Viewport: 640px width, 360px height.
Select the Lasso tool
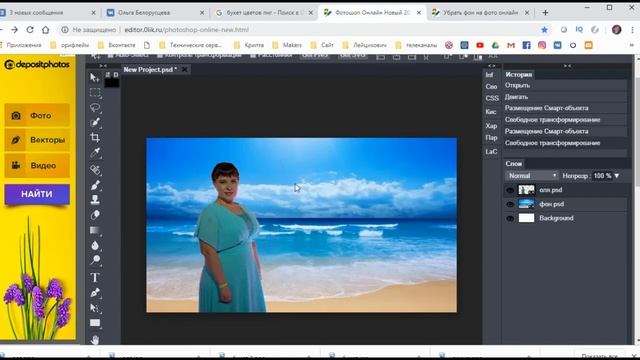[95, 107]
